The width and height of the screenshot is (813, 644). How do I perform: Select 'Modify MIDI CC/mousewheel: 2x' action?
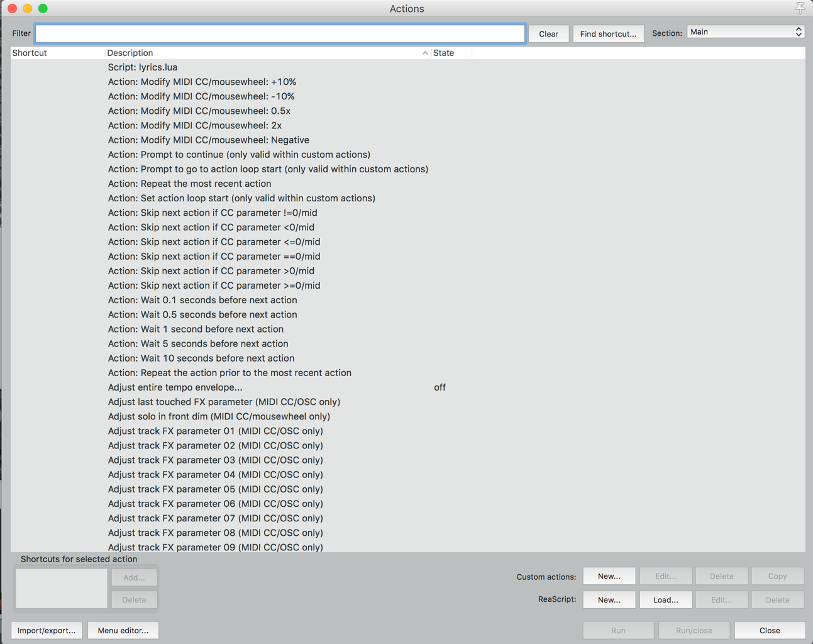(407, 125)
